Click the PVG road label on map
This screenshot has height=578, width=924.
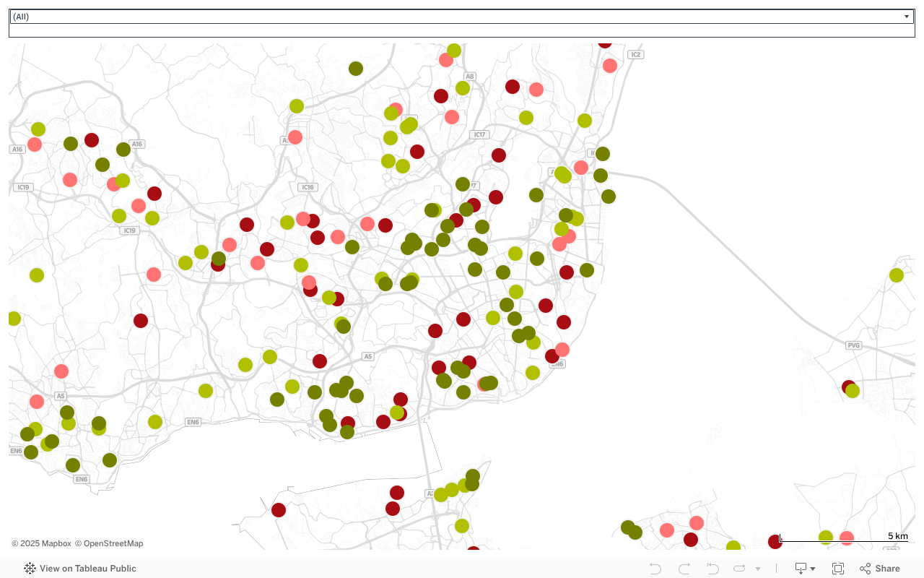pyautogui.click(x=854, y=345)
